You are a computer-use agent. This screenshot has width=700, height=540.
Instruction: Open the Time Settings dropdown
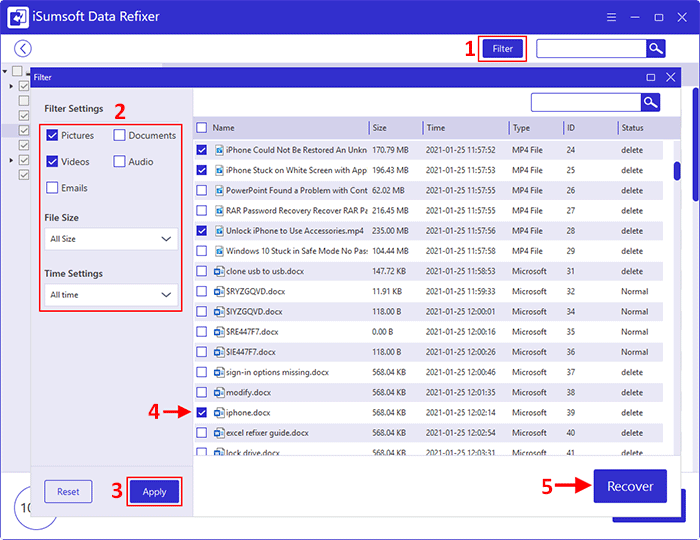point(111,295)
